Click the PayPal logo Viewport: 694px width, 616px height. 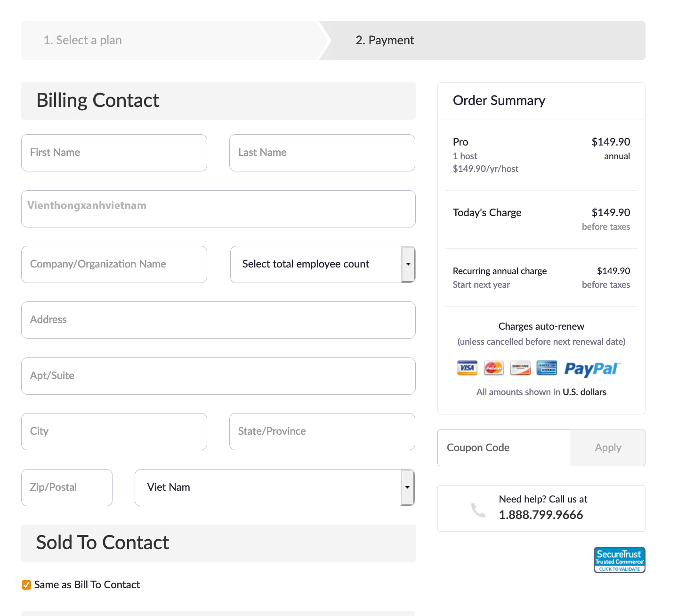(592, 369)
